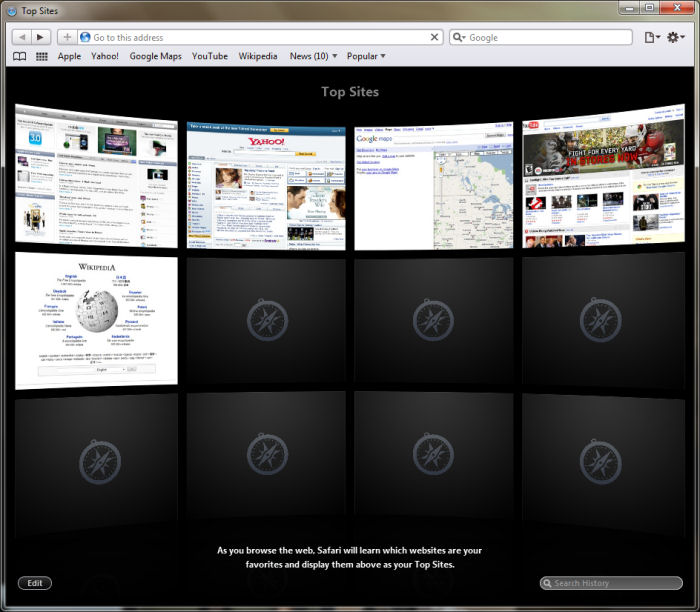Open the Apple bookmark
This screenshot has width=700, height=612.
[69, 56]
